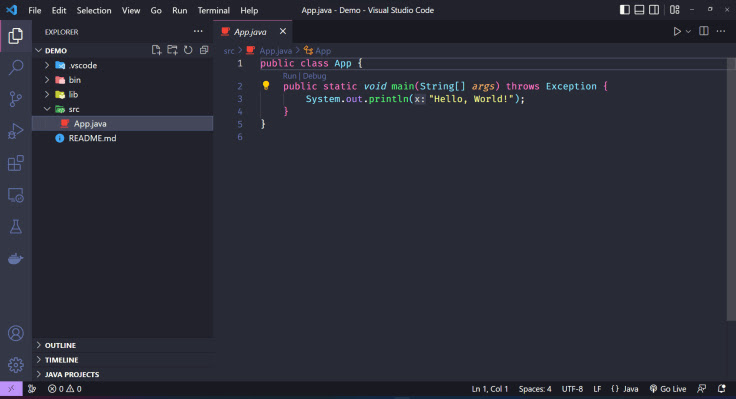
Task: Click Ln 1, Col 1 to go to line
Action: click(490, 389)
